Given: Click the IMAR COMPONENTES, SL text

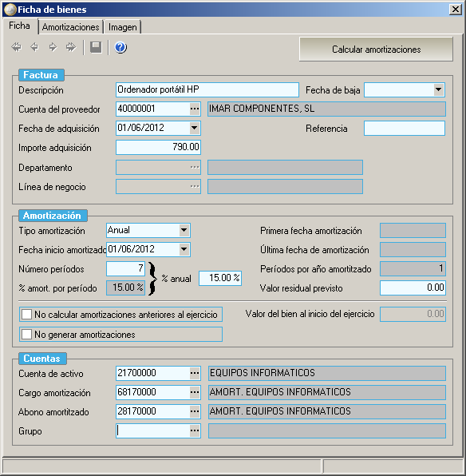Looking at the screenshot, I should coord(262,109).
